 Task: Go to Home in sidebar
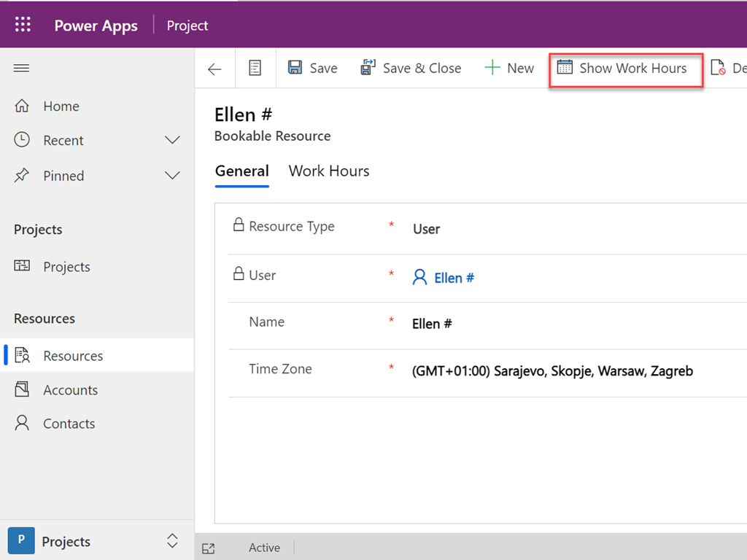click(61, 106)
